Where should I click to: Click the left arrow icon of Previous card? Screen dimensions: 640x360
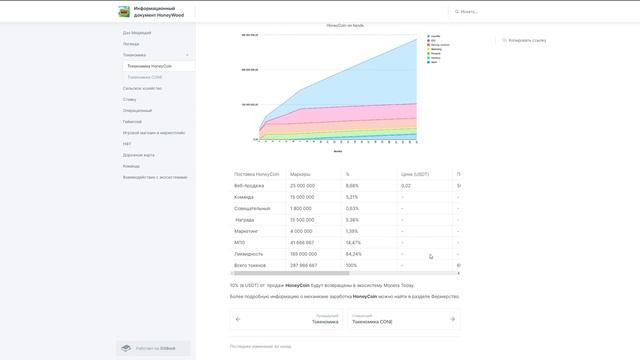click(x=238, y=319)
